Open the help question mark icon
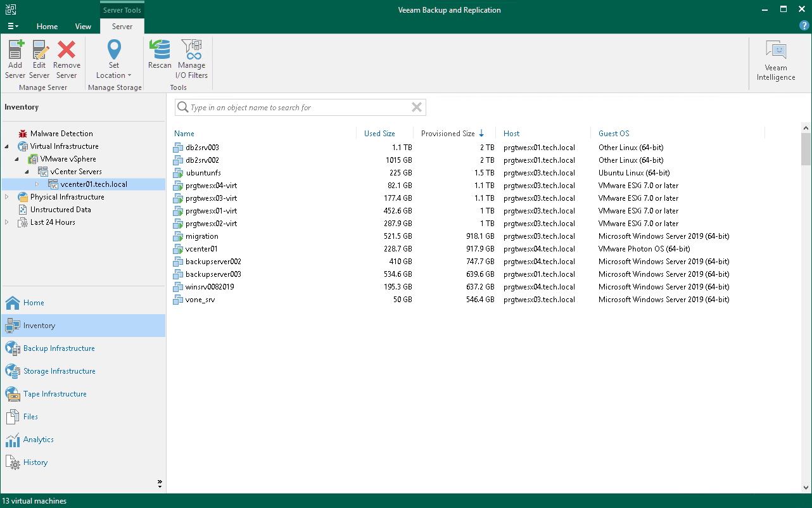This screenshot has height=508, width=812. 804,26
